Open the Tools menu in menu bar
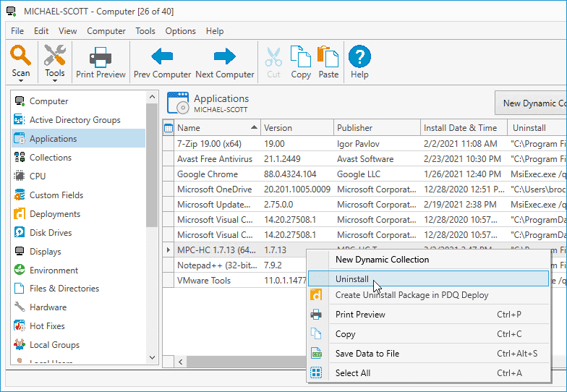Screen dimensions: 567x392 tap(145, 31)
